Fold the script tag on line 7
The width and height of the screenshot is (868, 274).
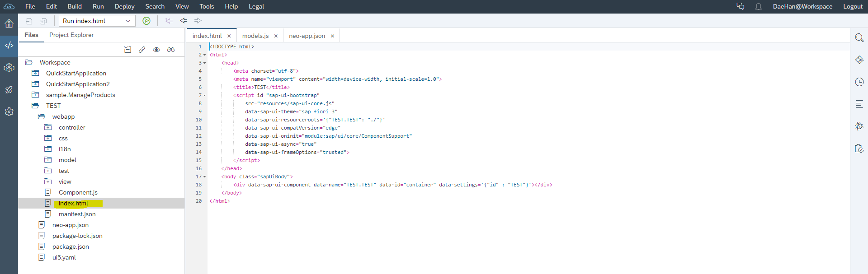coord(205,96)
